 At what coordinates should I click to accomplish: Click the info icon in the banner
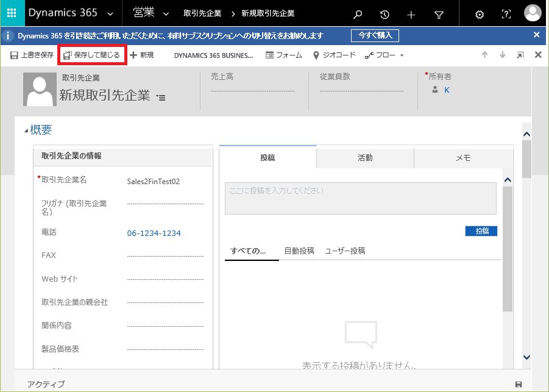coord(8,36)
